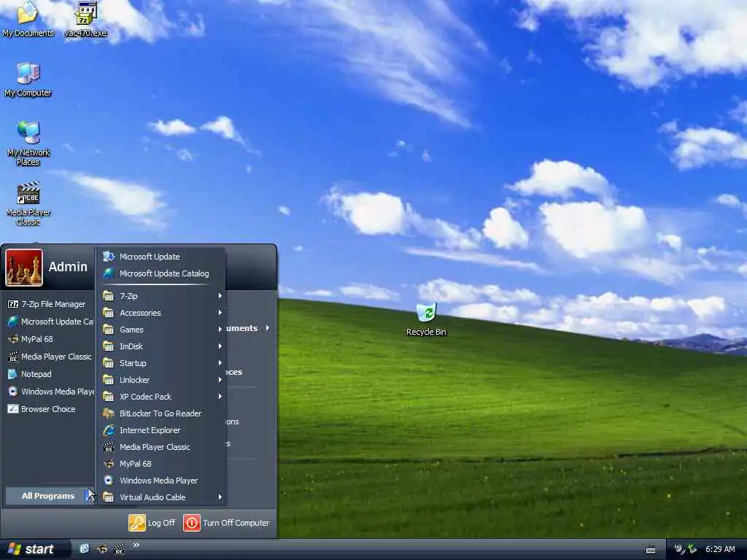Click the Games folder icon
This screenshot has width=747, height=560.
[x=109, y=330]
